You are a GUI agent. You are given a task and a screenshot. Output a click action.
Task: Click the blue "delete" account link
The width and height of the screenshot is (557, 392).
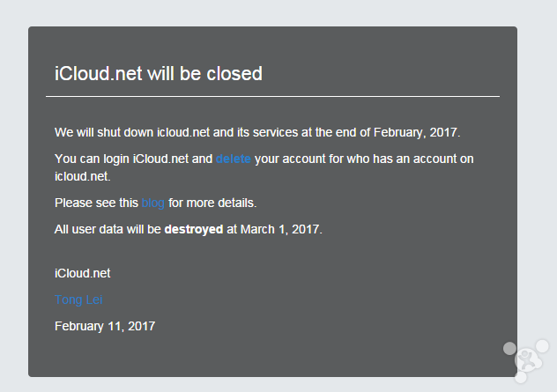point(234,159)
